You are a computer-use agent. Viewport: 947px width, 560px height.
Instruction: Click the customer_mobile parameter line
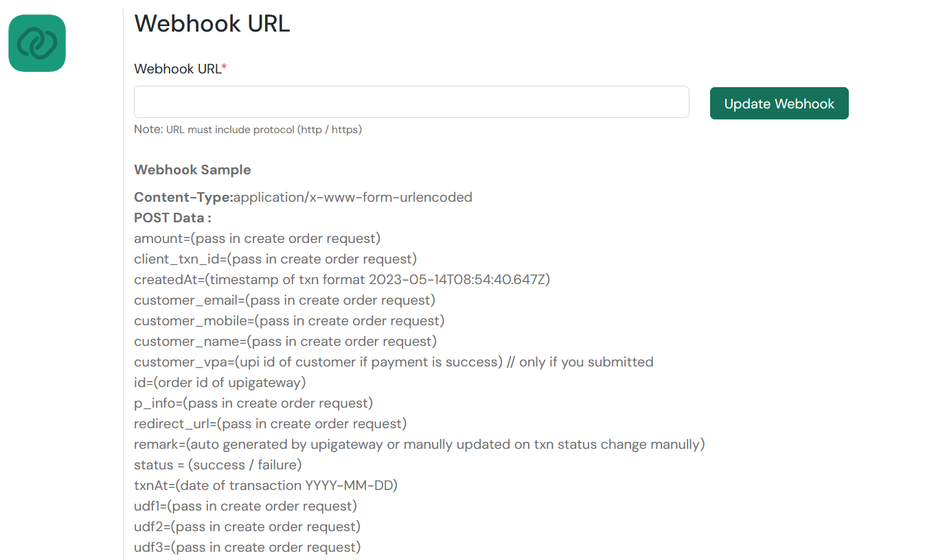coord(289,321)
